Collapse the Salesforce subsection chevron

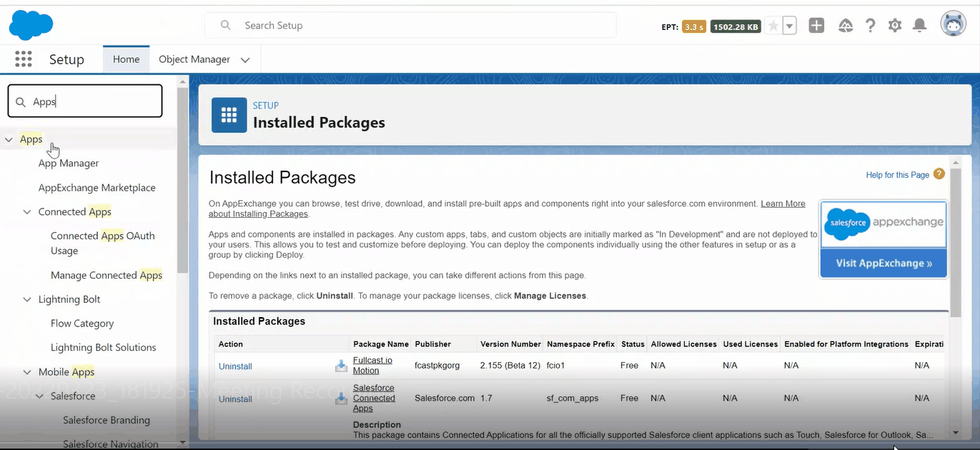click(x=39, y=396)
